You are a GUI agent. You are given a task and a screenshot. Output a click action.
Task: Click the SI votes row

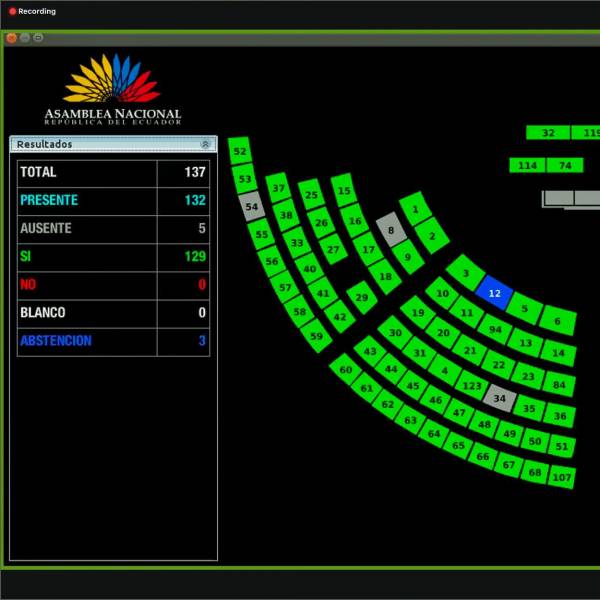[x=112, y=257]
